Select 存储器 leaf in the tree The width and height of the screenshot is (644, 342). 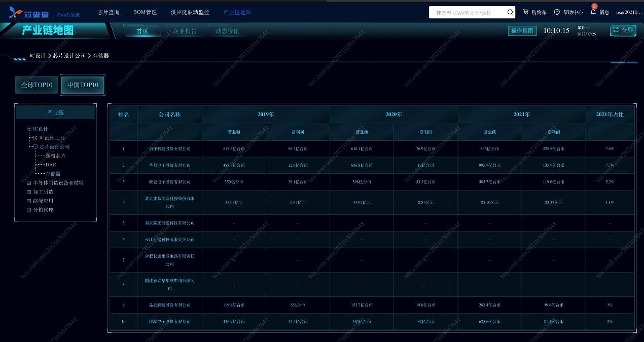click(x=53, y=174)
